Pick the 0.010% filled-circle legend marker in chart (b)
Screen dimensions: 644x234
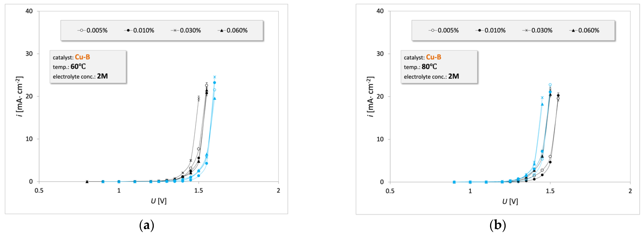coord(480,30)
